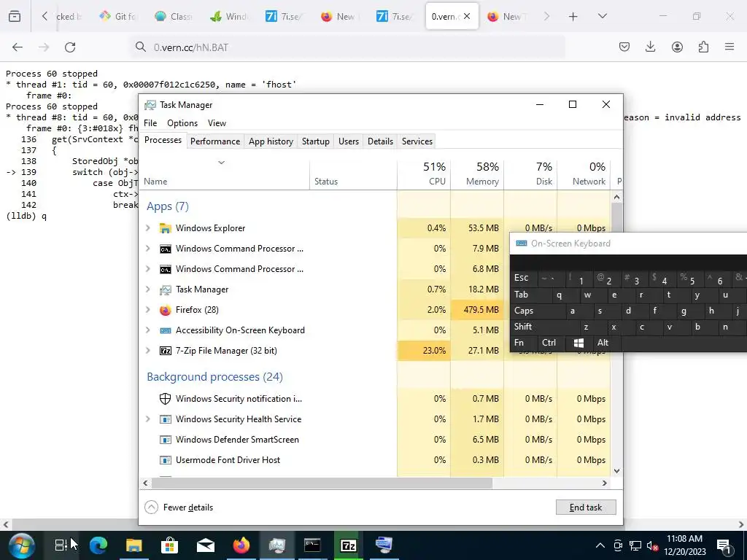Screen dimensions: 747x560
Task: Click the Start button on the taskbar
Action: (x=21, y=545)
